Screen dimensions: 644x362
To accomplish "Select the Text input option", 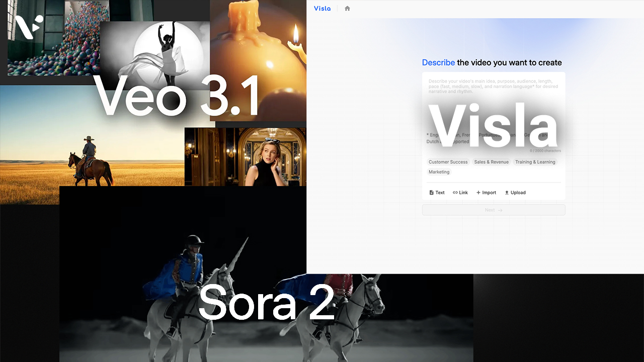I will pos(437,193).
